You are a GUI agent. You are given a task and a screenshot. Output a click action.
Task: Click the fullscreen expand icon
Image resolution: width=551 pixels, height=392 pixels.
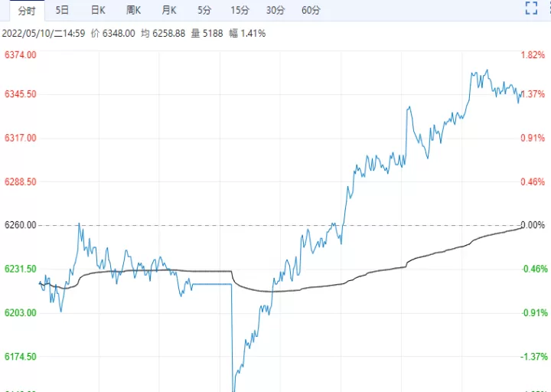point(531,8)
